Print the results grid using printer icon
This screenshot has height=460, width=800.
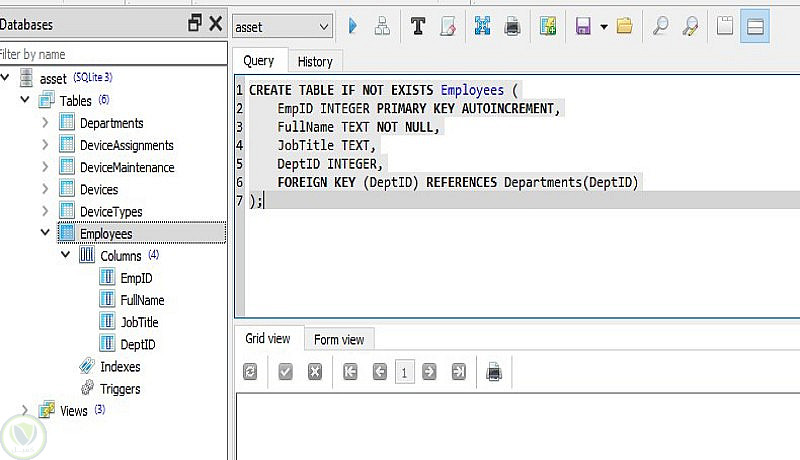494,372
